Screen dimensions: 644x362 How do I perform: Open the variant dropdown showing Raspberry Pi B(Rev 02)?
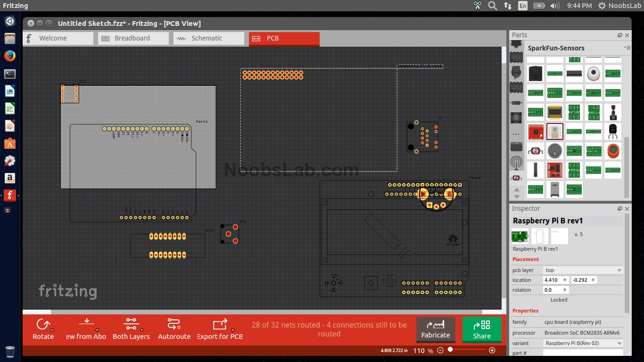(583, 343)
